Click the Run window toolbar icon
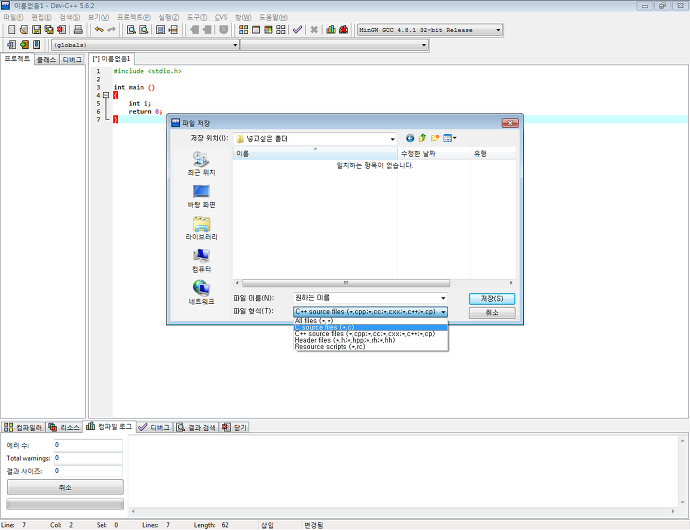690x530 pixels. 256,29
